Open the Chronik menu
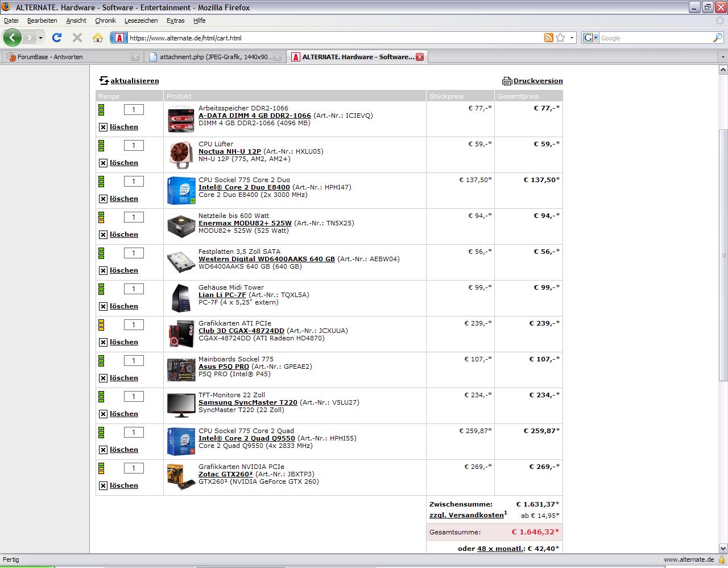The image size is (728, 568). click(105, 20)
